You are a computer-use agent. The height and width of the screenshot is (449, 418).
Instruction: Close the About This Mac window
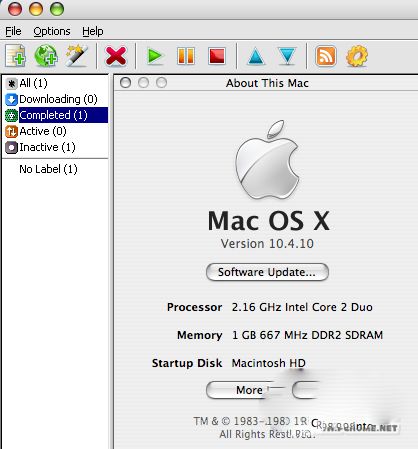pos(125,83)
